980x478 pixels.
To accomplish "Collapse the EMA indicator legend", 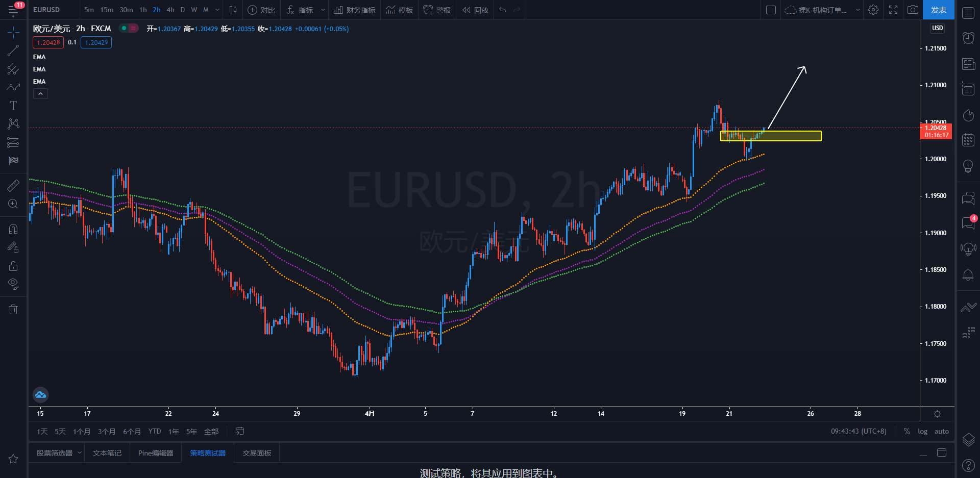I will (x=40, y=94).
